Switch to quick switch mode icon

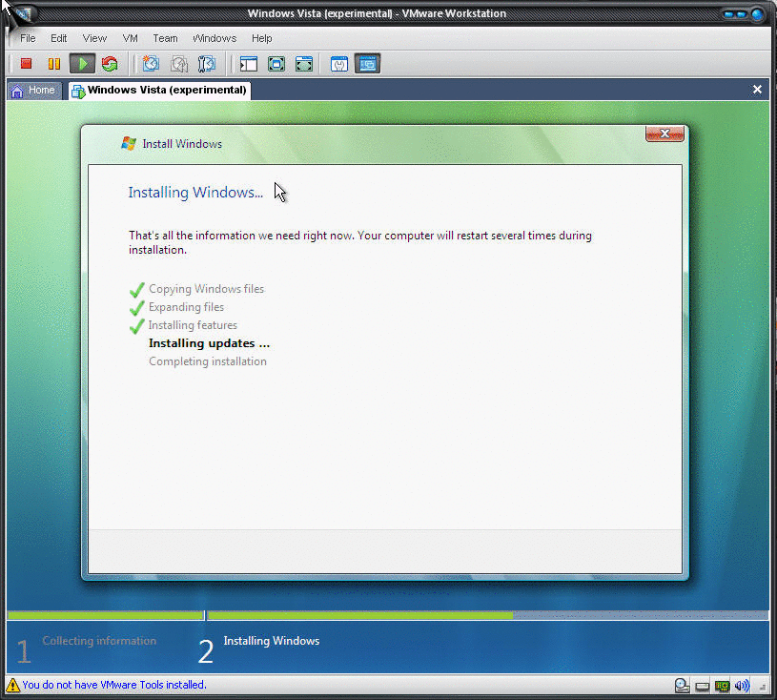pyautogui.click(x=276, y=64)
